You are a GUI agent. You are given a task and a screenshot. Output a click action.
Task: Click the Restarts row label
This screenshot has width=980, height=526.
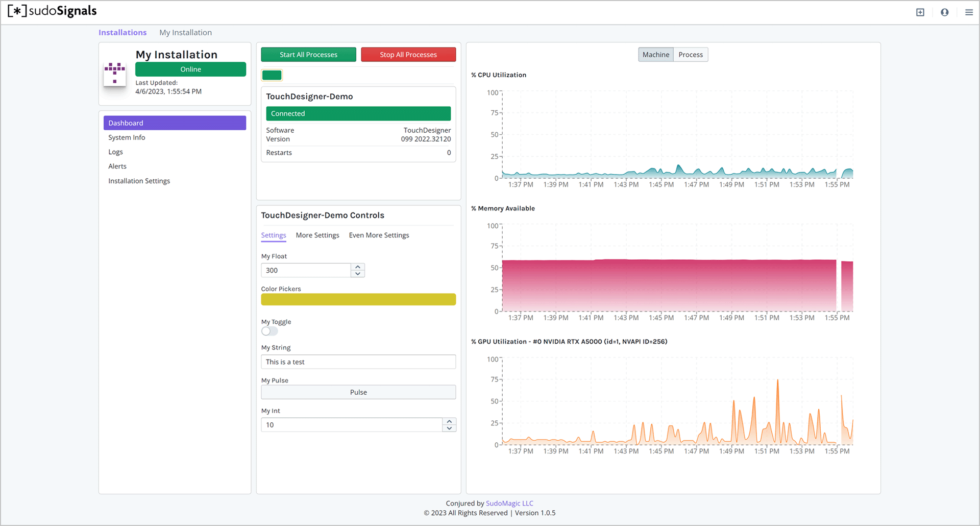point(279,153)
